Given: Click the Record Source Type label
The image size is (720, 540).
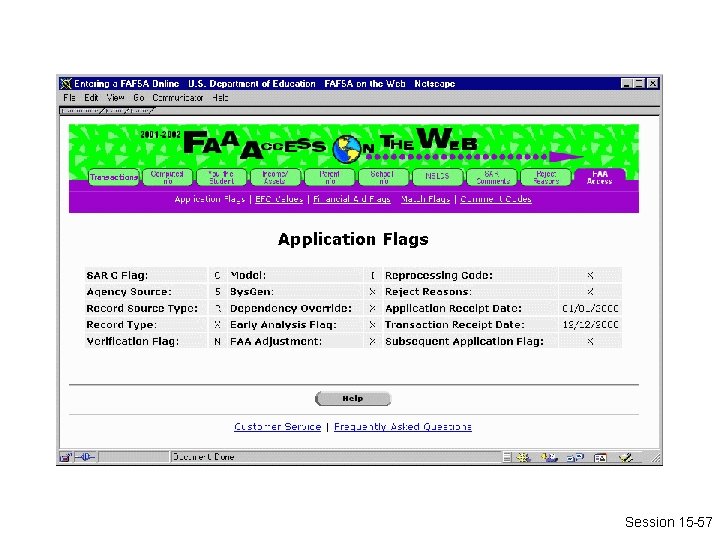Looking at the screenshot, I should click(x=142, y=309).
